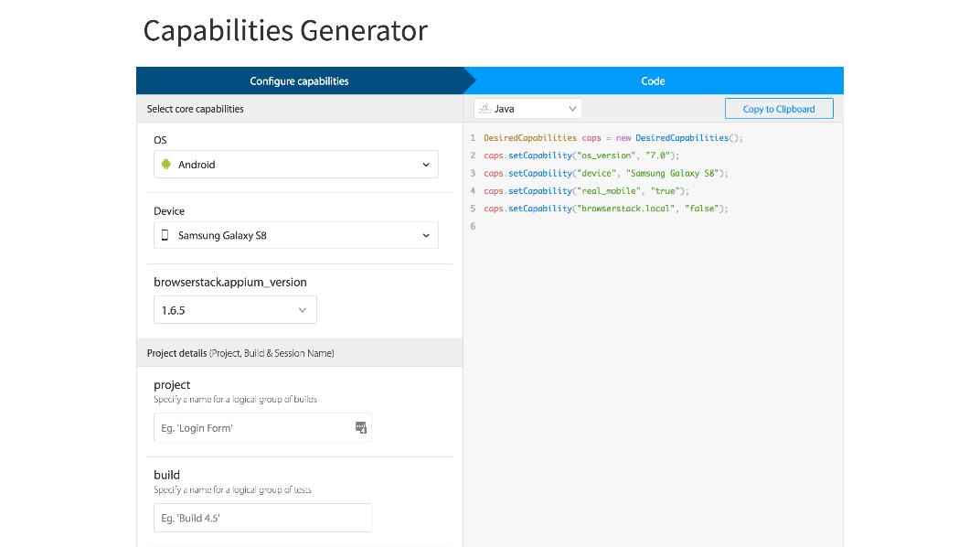Click the phone icon beside Samsung Galaxy S8

pos(165,235)
